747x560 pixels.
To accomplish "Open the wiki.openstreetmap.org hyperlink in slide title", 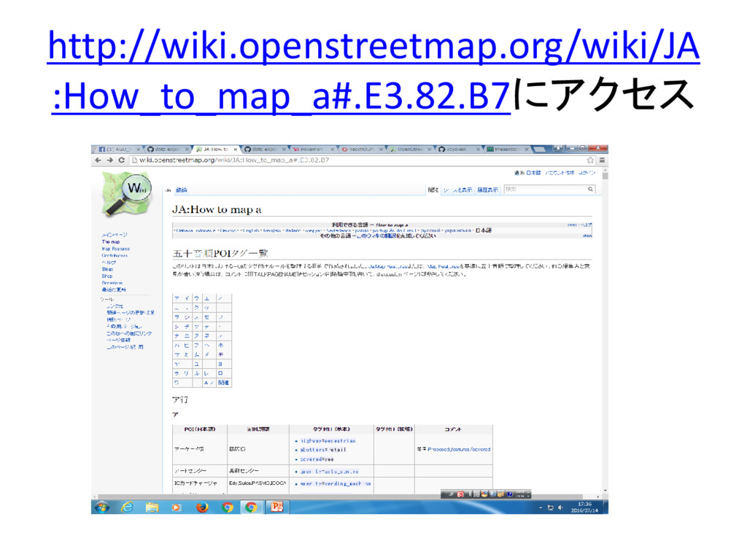I will (373, 71).
